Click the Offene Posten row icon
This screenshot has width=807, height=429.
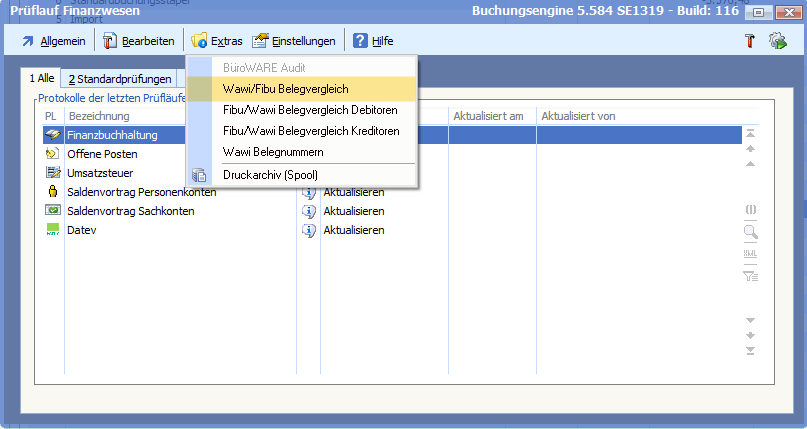pos(52,154)
